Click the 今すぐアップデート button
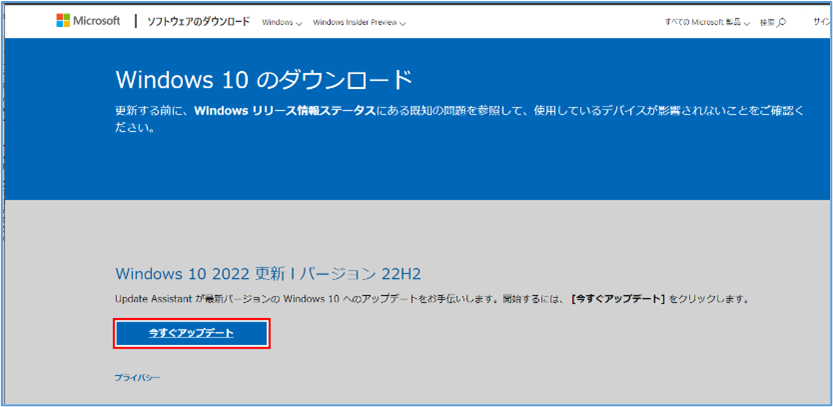 click(192, 334)
